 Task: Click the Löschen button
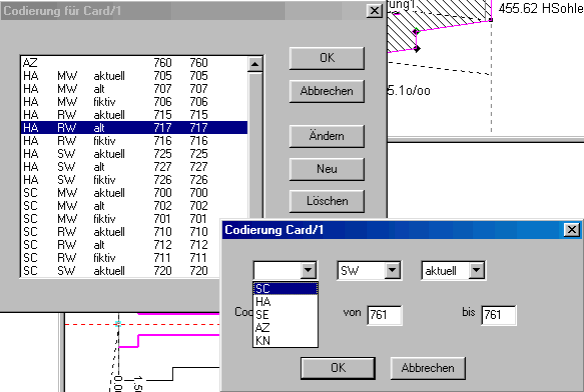pyautogui.click(x=327, y=201)
